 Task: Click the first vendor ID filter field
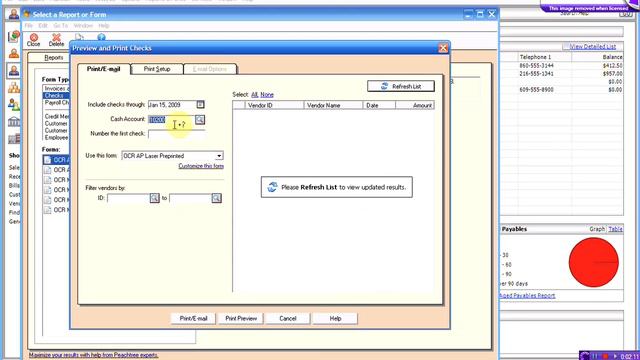[x=128, y=198]
